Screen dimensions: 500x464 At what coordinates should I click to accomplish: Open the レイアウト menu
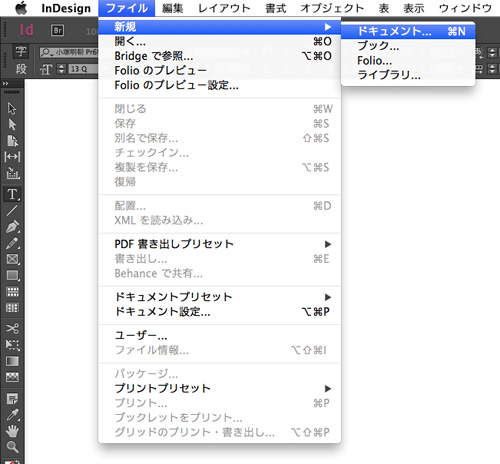224,8
